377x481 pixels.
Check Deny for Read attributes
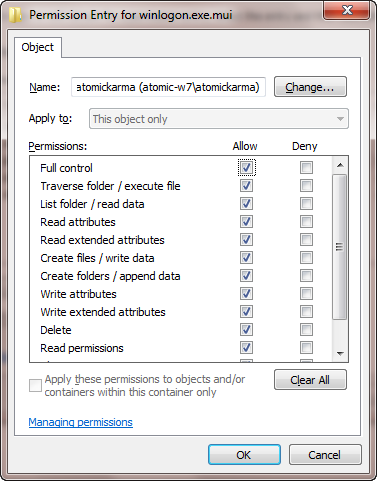pos(306,221)
